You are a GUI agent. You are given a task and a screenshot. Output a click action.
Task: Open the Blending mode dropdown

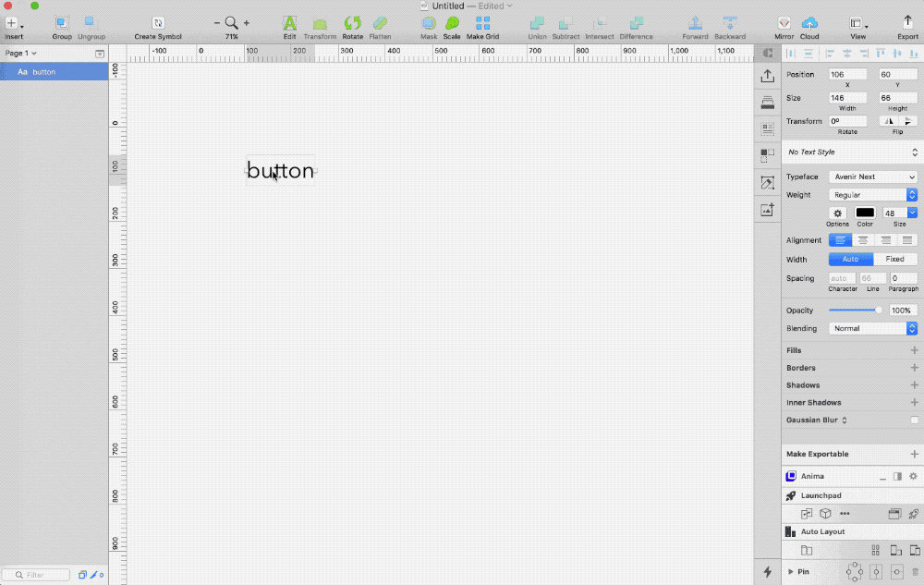tap(873, 329)
